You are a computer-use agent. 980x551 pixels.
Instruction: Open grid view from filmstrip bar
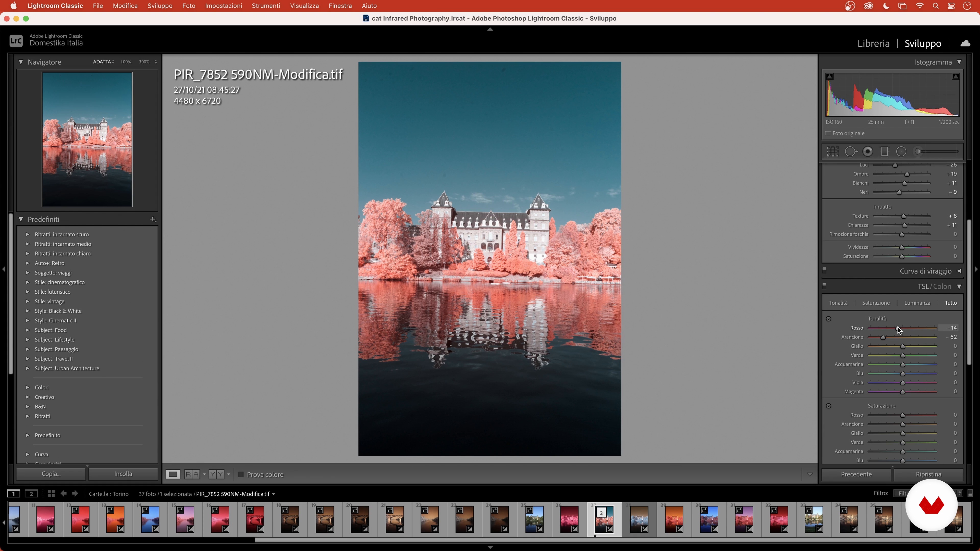[x=51, y=494]
